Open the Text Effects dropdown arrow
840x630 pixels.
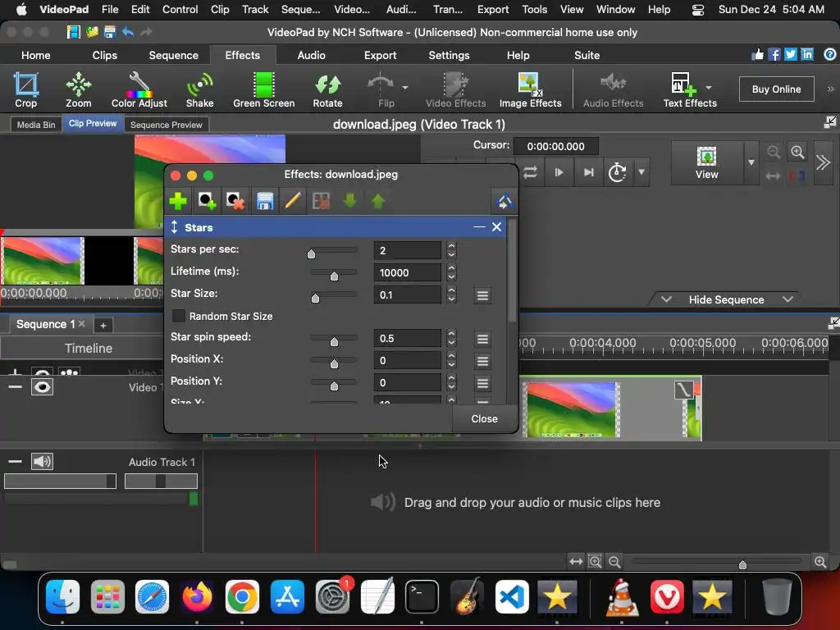[x=709, y=87]
